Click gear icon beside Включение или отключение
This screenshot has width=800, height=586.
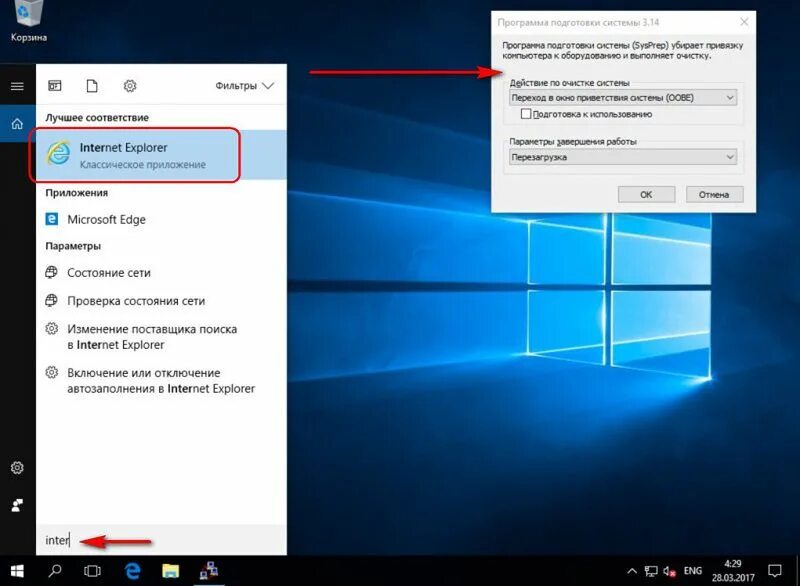click(x=52, y=372)
